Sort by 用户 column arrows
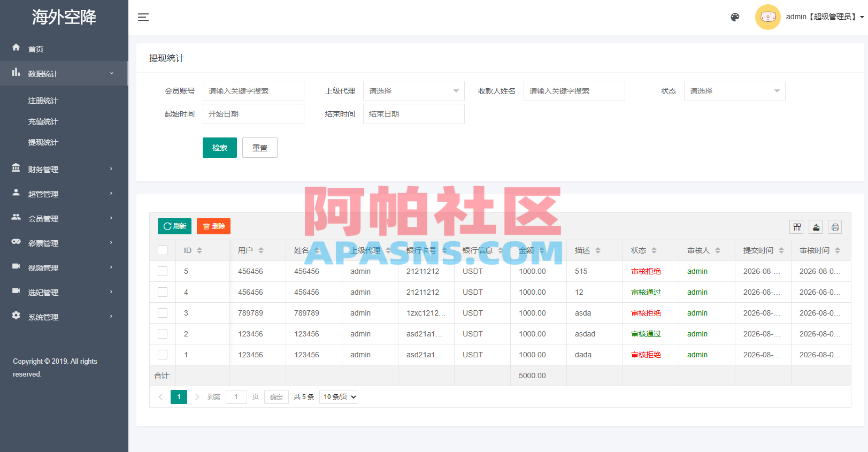Screen dimensions: 868x452 tap(261, 250)
